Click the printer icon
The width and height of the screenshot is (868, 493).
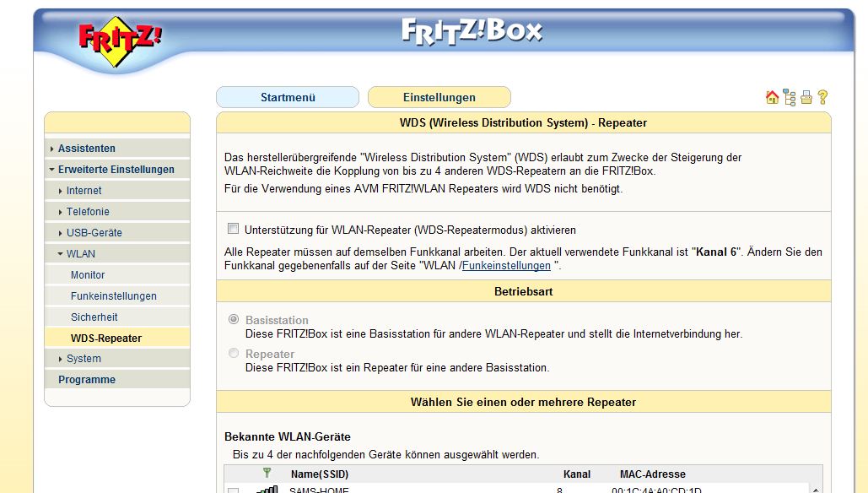806,97
